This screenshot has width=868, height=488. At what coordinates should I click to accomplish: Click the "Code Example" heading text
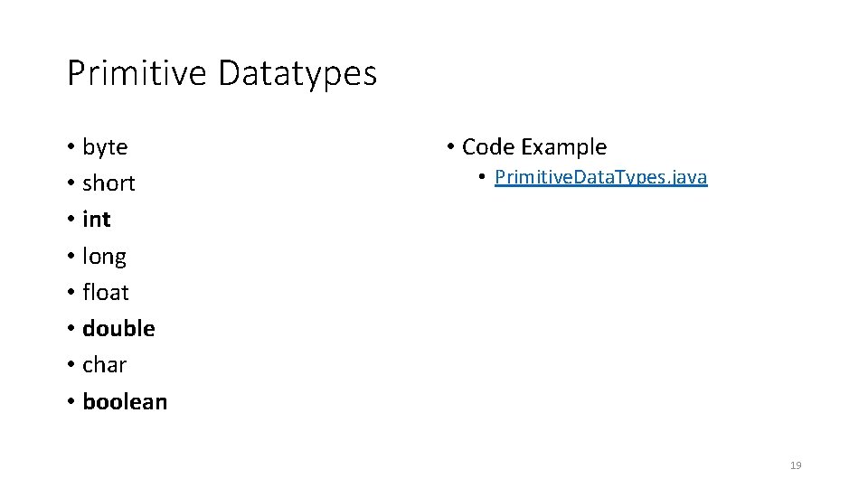coord(534,147)
